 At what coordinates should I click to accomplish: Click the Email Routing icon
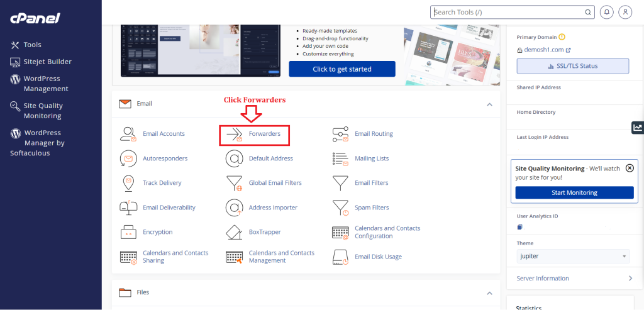coord(340,135)
